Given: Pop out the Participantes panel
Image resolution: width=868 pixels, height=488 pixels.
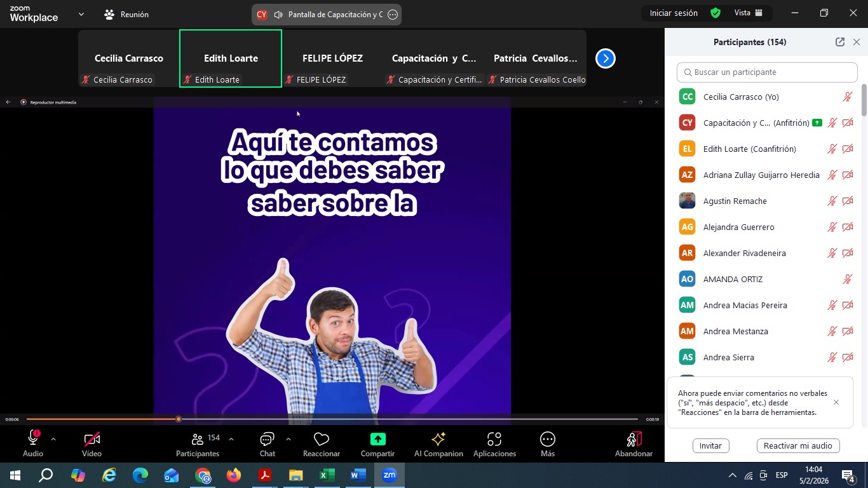Looking at the screenshot, I should tap(839, 42).
